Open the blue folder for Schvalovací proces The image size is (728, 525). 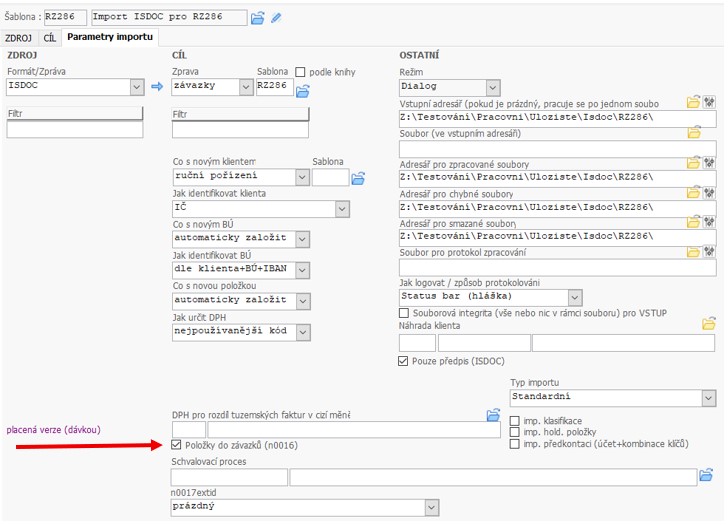(706, 474)
